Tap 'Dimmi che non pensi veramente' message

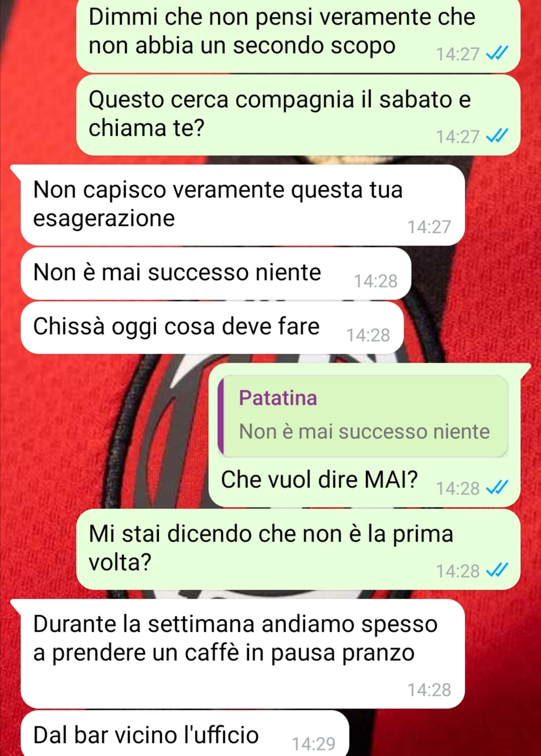298,35
